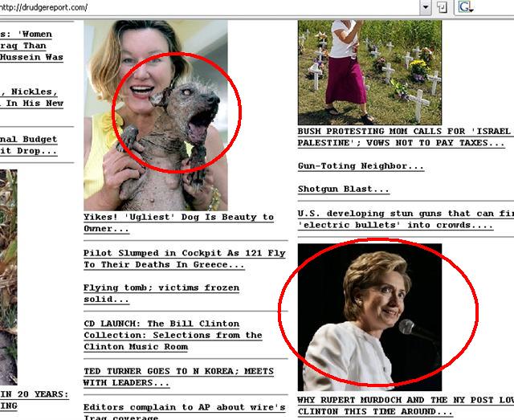The image size is (514, 420).
Task: Open WHY RUPERT MURDOCH AND THE NY POST link
Action: [x=406, y=406]
